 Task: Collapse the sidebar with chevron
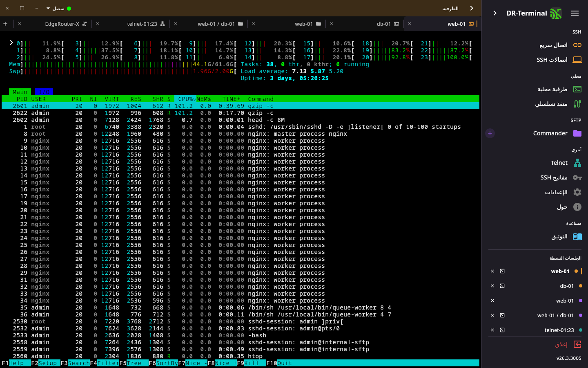[x=495, y=13]
